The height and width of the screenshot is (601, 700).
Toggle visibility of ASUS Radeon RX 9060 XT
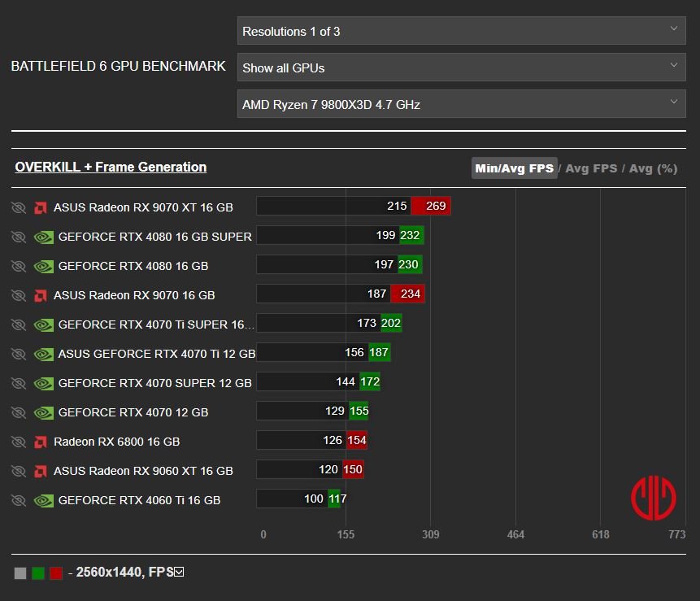(x=19, y=471)
